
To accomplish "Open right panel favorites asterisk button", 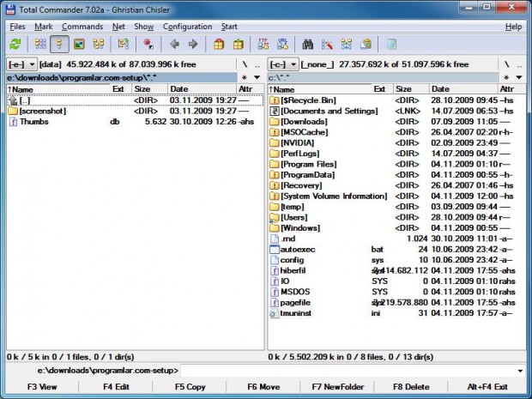I will pyautogui.click(x=506, y=78).
